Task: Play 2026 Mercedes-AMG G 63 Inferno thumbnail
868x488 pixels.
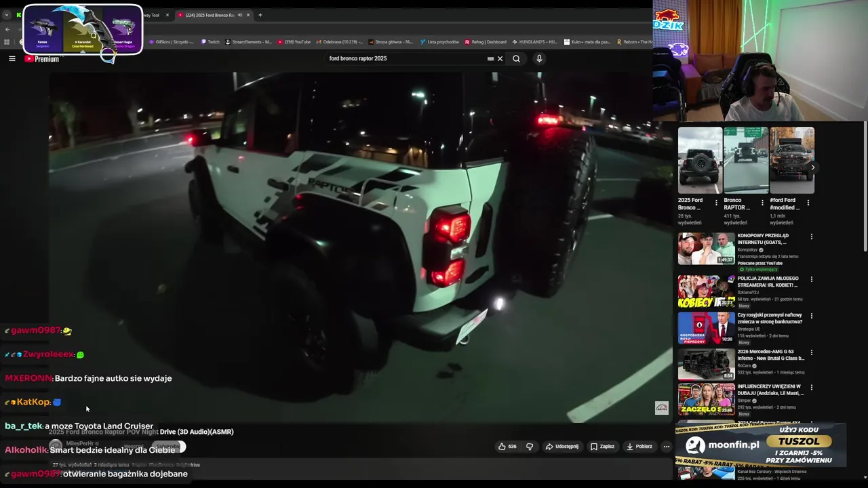Action: 706,364
